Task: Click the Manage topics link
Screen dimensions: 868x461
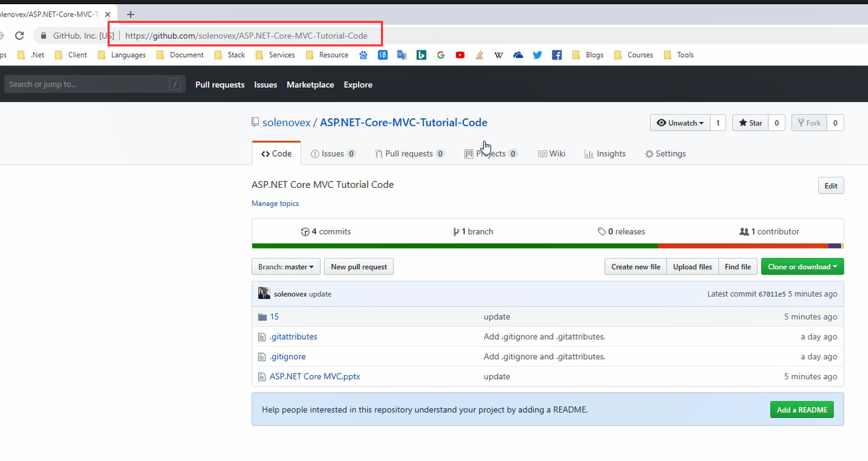Action: (275, 204)
